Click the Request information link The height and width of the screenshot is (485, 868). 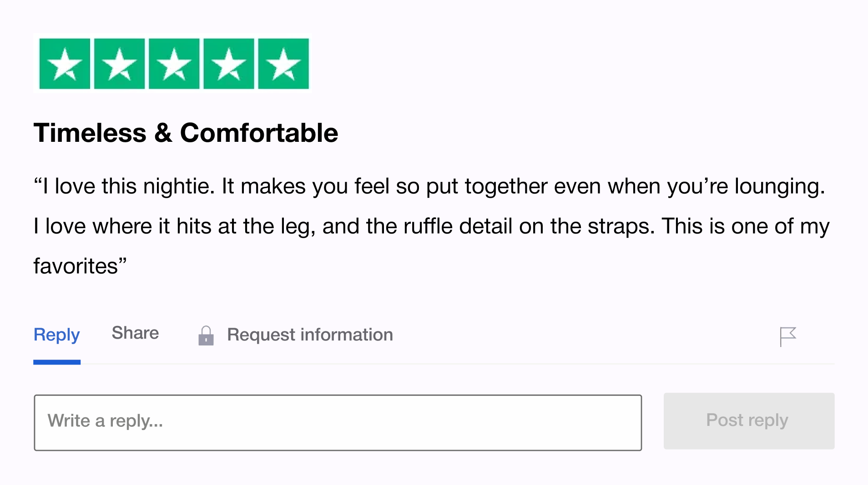point(310,335)
